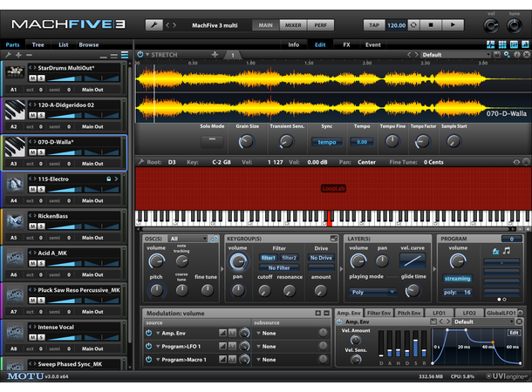Viewport: 532px width, 392px height.
Task: Select the LoopLab keygroup in mapping area
Action: coord(333,188)
